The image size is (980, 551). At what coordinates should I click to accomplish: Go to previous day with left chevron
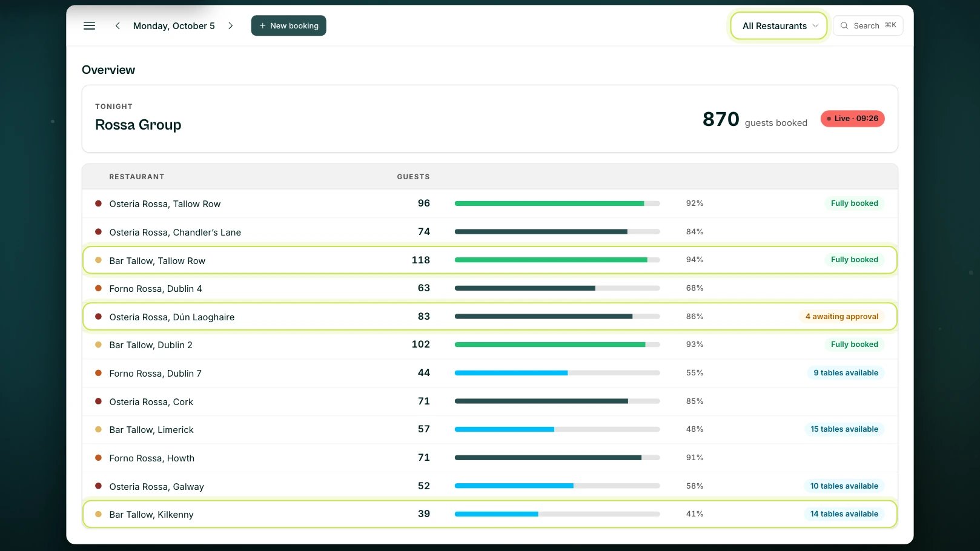pos(118,26)
